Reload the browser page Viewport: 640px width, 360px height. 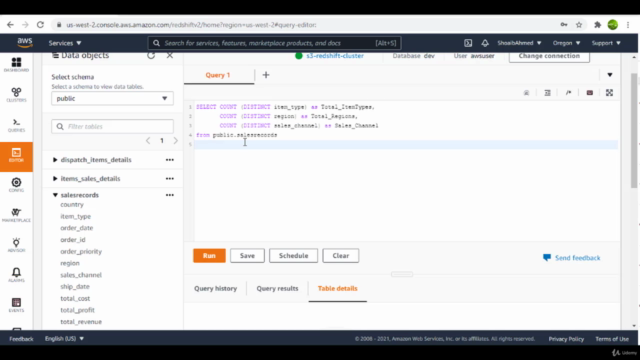click(40, 25)
